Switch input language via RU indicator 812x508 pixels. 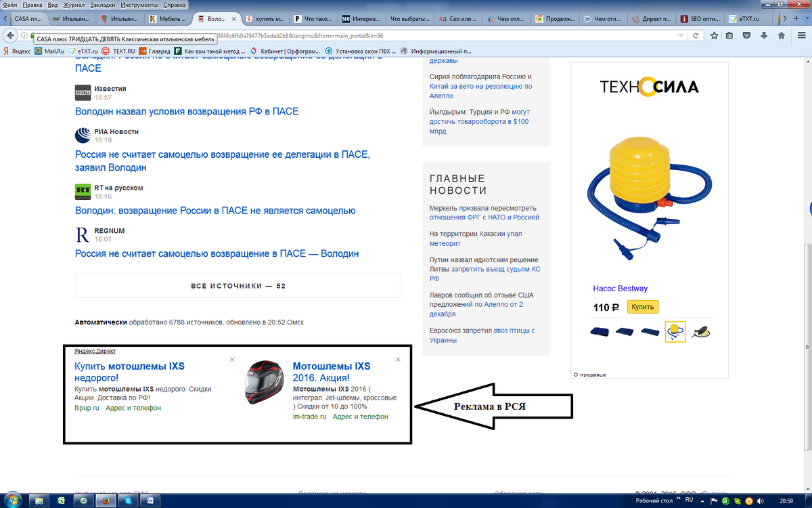pos(690,500)
